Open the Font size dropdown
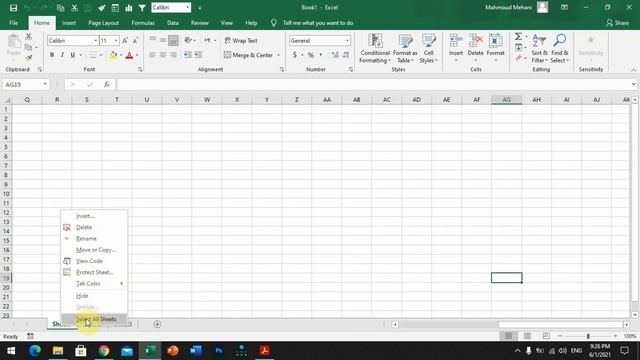 click(x=116, y=40)
